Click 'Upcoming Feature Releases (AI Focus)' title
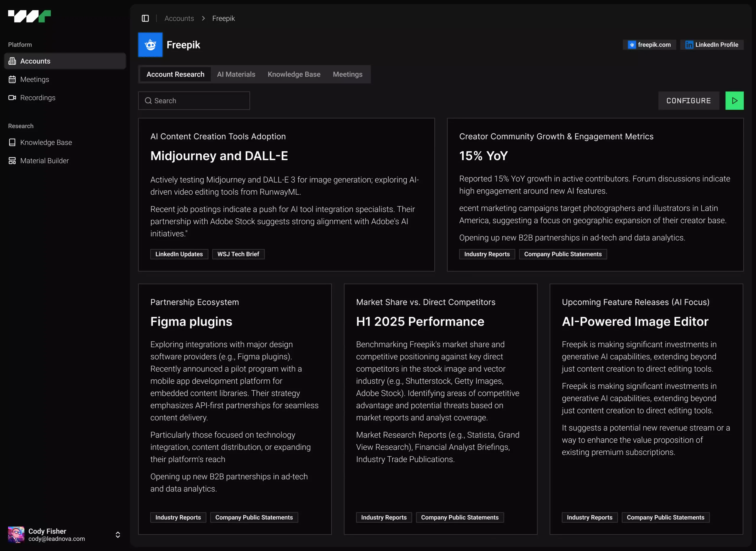This screenshot has height=551, width=756. coord(635,302)
